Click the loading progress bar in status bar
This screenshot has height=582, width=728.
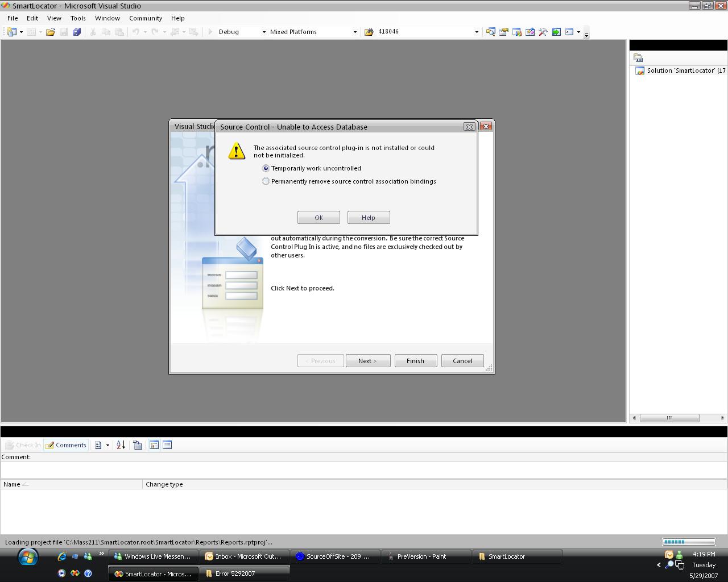pos(689,542)
